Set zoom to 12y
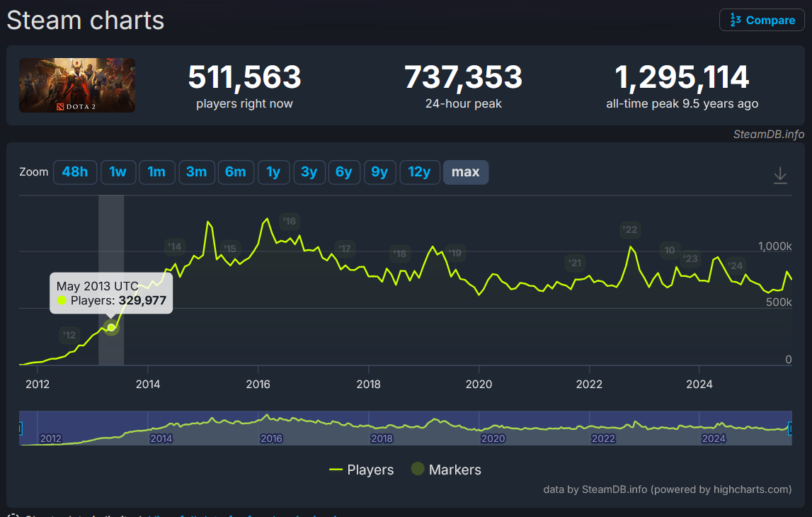Image resolution: width=812 pixels, height=517 pixels. pos(420,172)
